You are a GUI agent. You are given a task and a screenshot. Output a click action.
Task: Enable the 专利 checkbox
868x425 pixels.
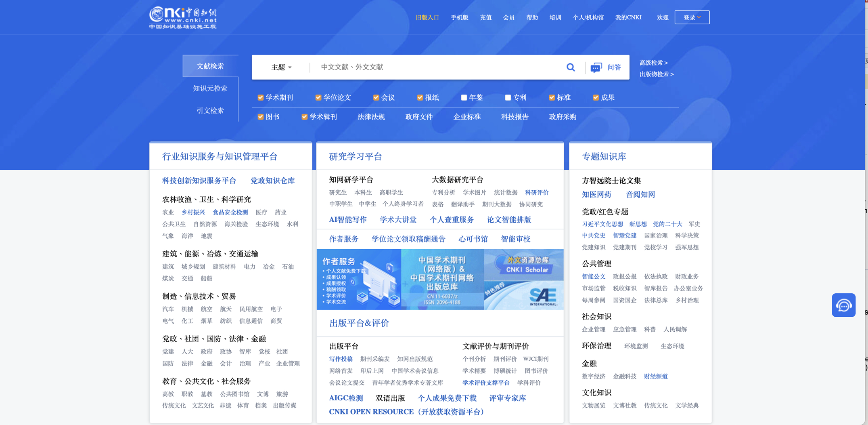tap(508, 98)
